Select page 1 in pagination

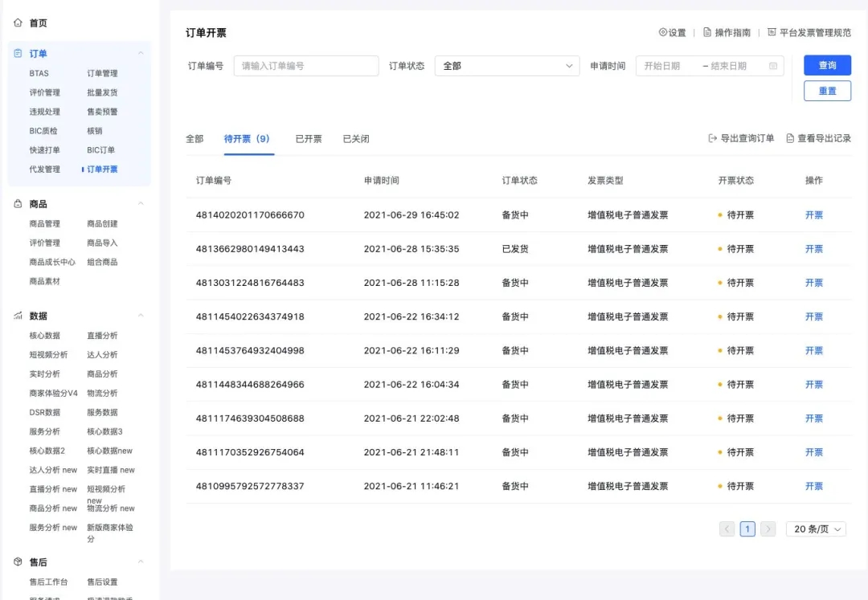click(747, 529)
